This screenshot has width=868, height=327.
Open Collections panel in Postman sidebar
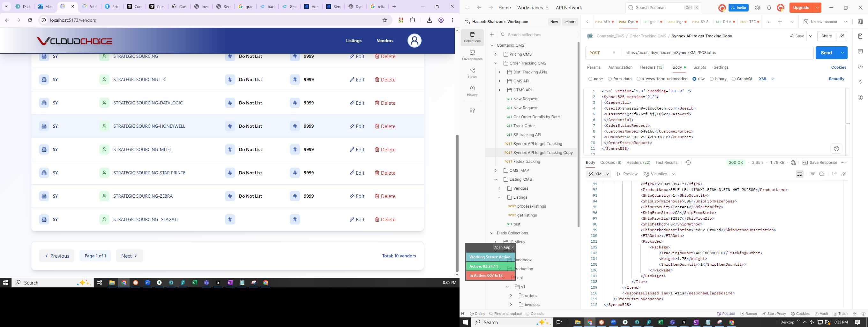[472, 37]
